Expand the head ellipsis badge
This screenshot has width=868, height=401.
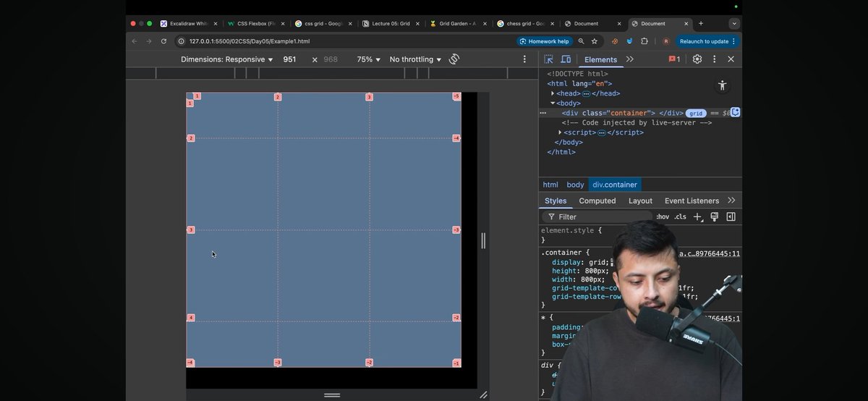[x=586, y=93]
